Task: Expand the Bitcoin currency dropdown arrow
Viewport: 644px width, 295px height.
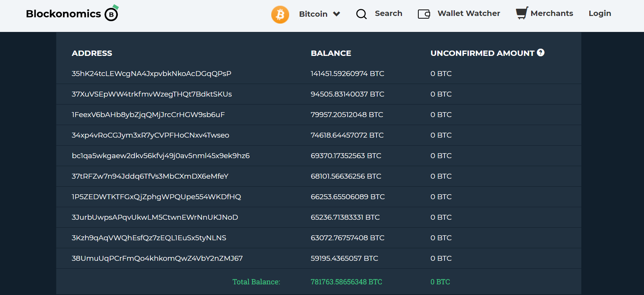Action: point(337,14)
